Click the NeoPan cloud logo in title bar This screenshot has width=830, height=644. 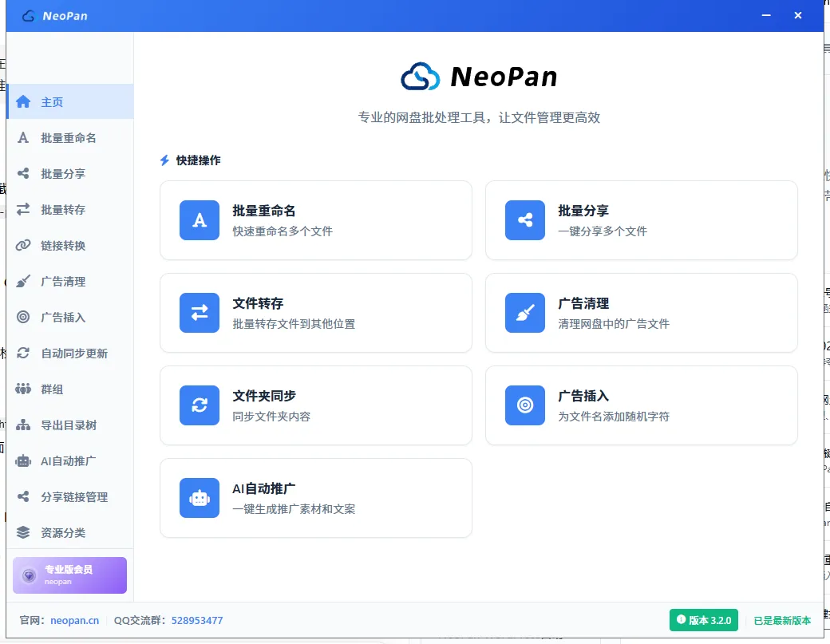point(29,16)
